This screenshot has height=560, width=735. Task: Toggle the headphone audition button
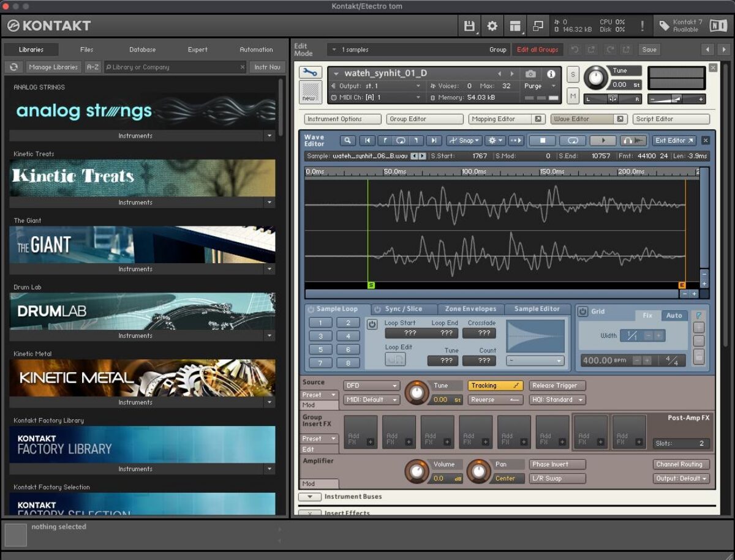coord(633,140)
